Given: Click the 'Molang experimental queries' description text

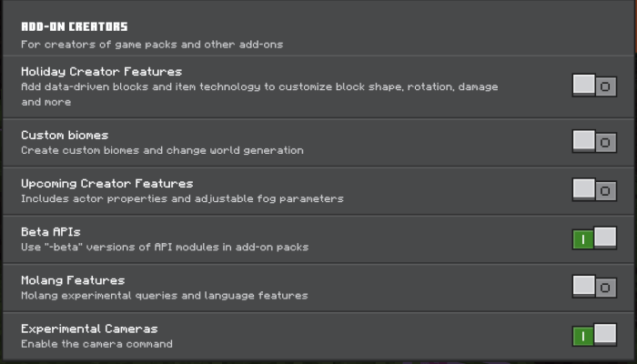Looking at the screenshot, I should [164, 296].
